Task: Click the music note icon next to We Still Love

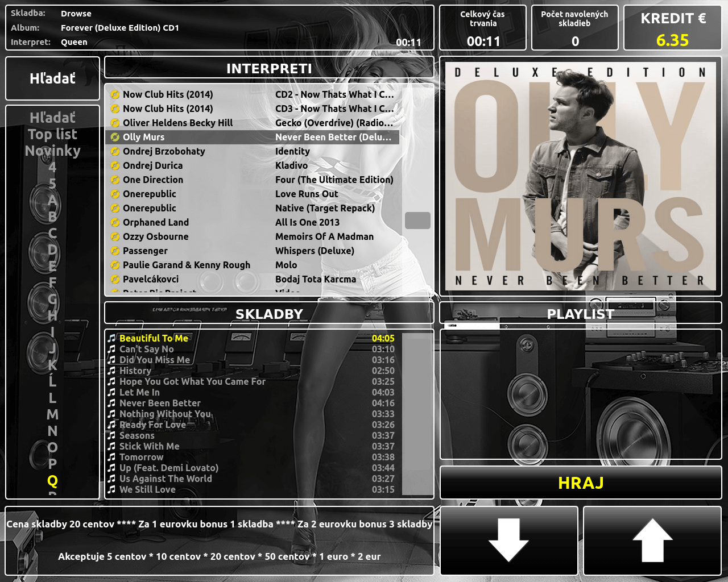Action: [111, 489]
